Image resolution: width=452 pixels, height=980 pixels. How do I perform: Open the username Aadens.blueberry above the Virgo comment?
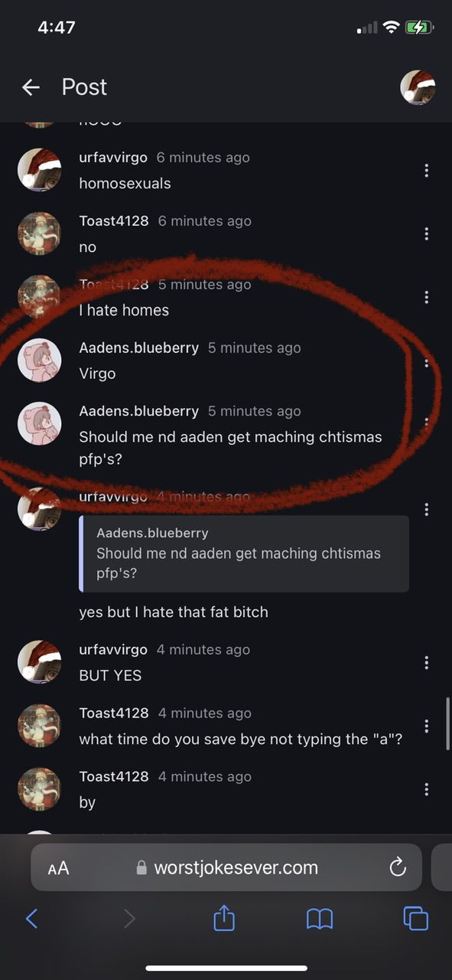139,348
